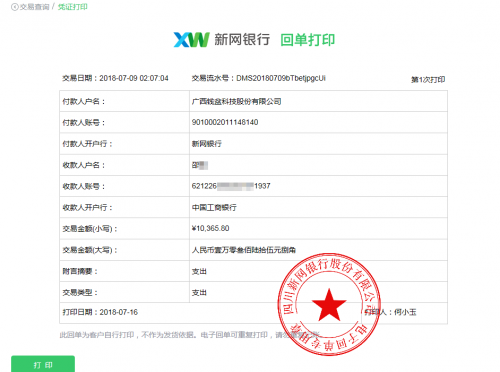This screenshot has height=372, width=500.
Task: Click the 付款人账号 label
Action: click(84, 122)
